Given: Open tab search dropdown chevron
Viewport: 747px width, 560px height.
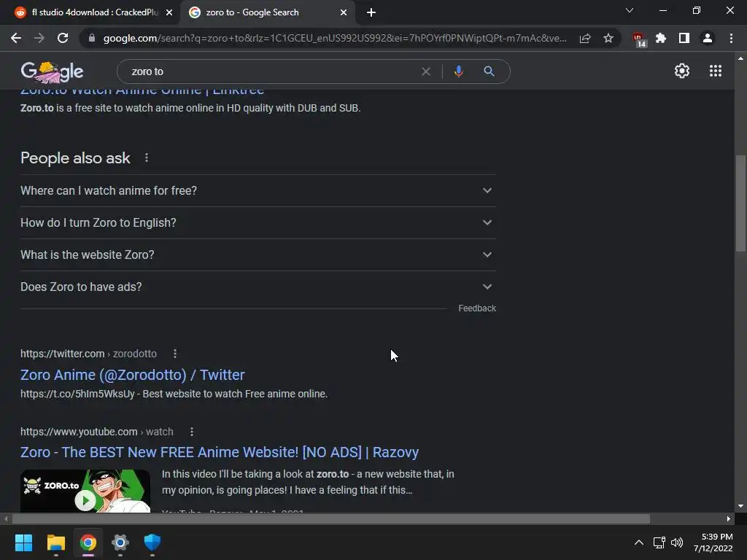Looking at the screenshot, I should click(630, 10).
